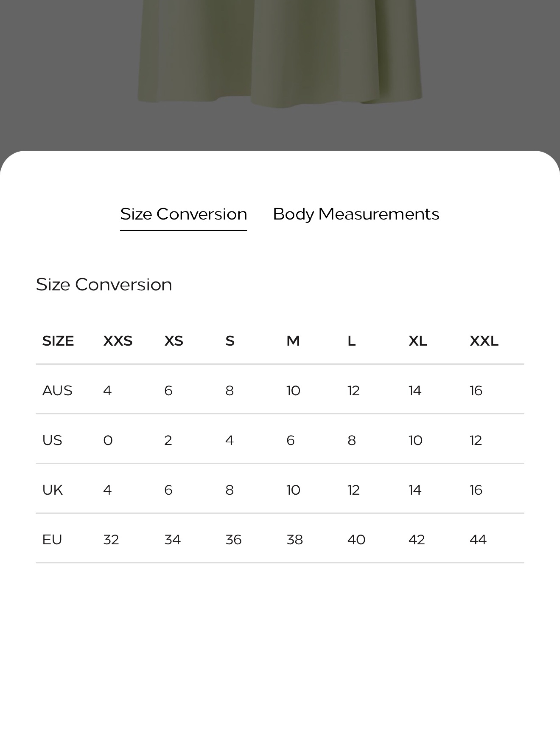
Task: Switch to the Body Measurements tab
Action: [356, 214]
